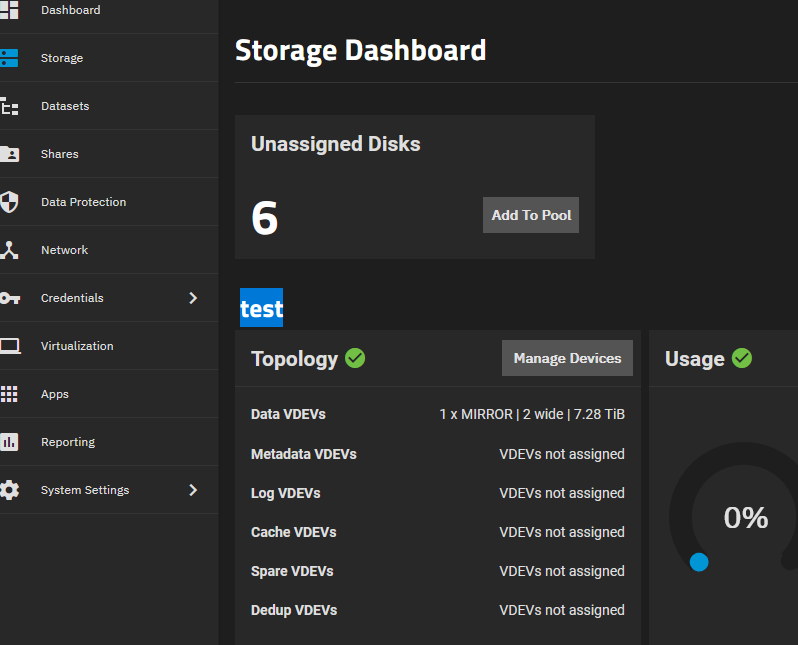Click the blue Storage icon in sidebar
Viewport: 798px width, 645px height.
pyautogui.click(x=9, y=58)
